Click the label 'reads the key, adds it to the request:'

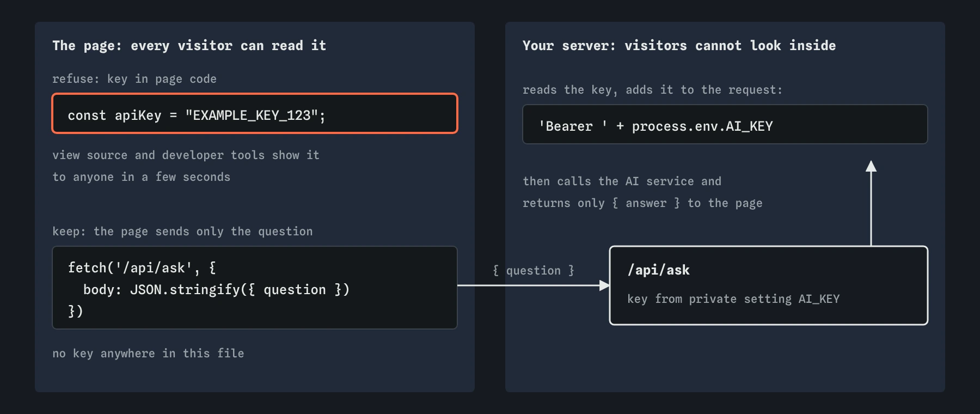point(652,90)
